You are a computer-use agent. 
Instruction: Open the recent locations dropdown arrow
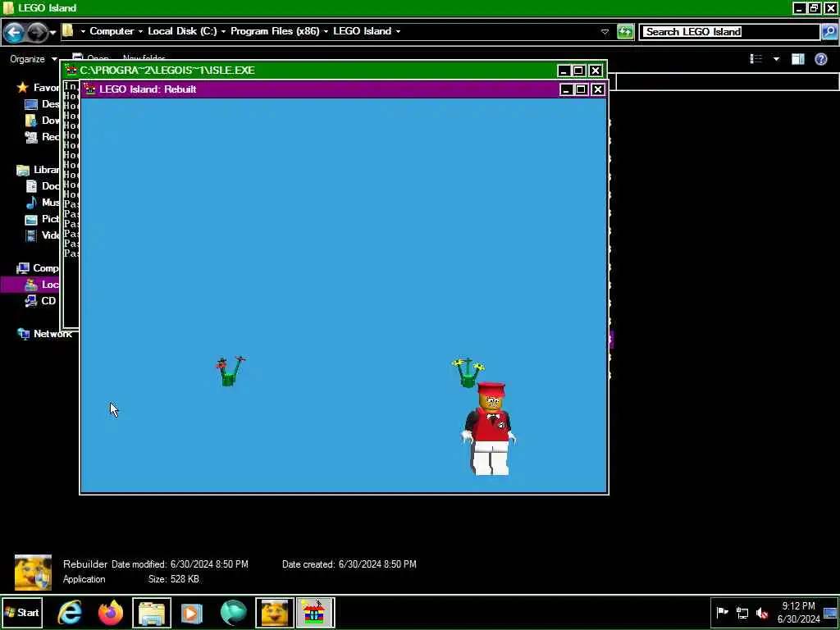(x=52, y=33)
